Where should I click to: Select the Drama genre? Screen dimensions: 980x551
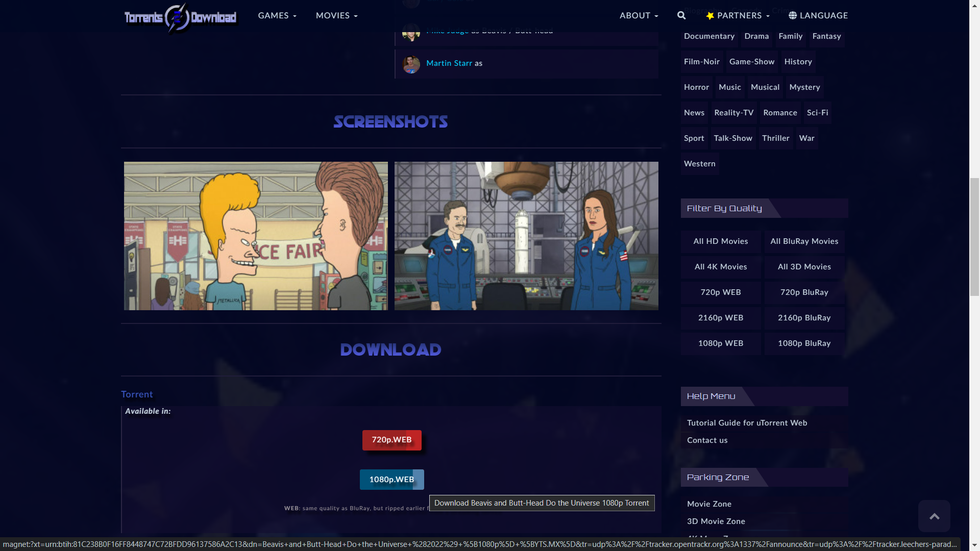[x=756, y=36]
